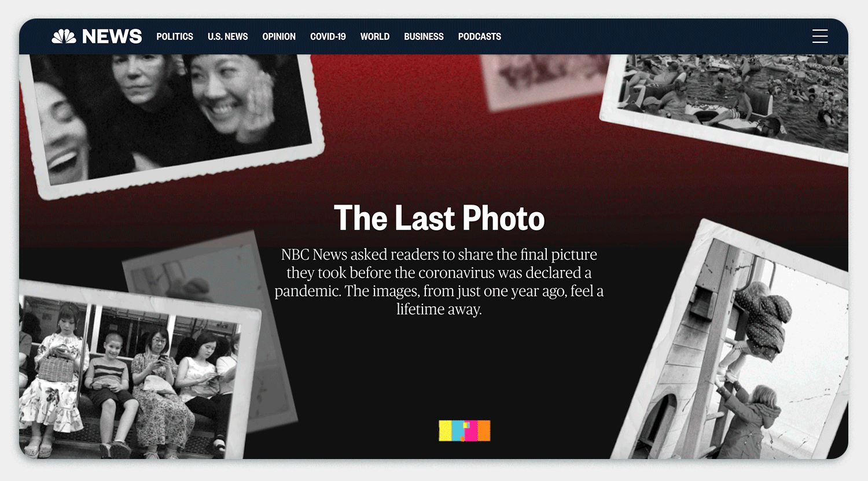
Task: Open the hamburger menu icon
Action: click(x=820, y=36)
